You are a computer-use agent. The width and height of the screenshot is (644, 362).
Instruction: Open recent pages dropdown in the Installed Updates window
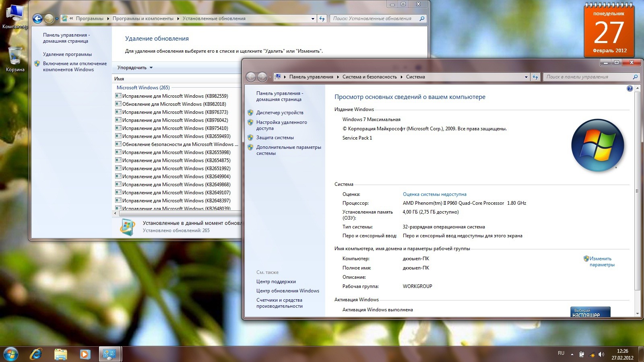57,19
